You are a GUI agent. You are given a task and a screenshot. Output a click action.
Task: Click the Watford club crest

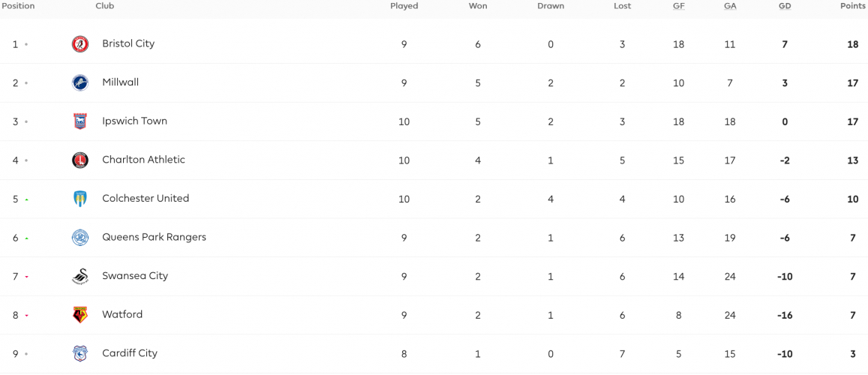click(x=80, y=315)
